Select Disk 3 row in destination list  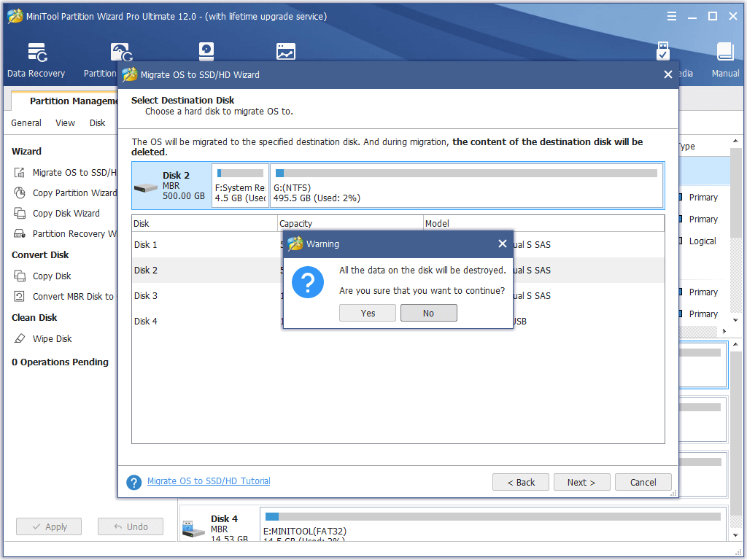click(398, 296)
